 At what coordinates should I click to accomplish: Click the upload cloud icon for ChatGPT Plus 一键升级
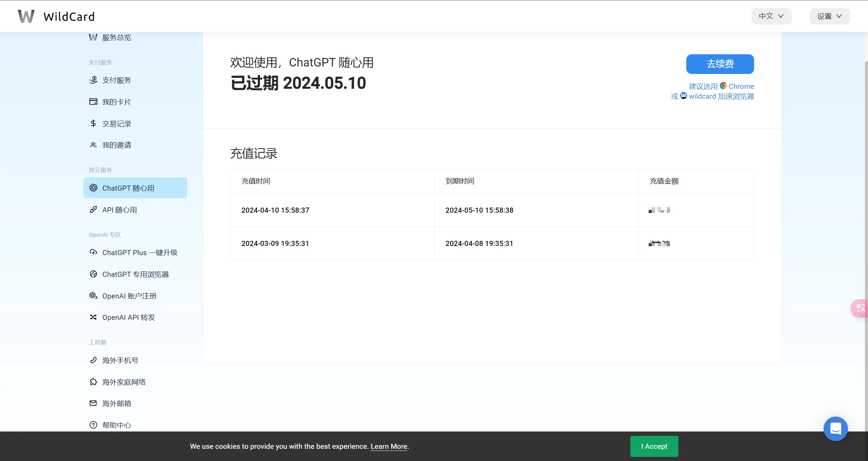pos(93,252)
